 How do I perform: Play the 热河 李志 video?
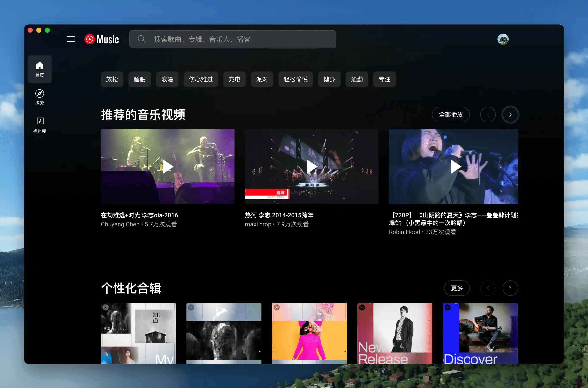[x=311, y=166]
